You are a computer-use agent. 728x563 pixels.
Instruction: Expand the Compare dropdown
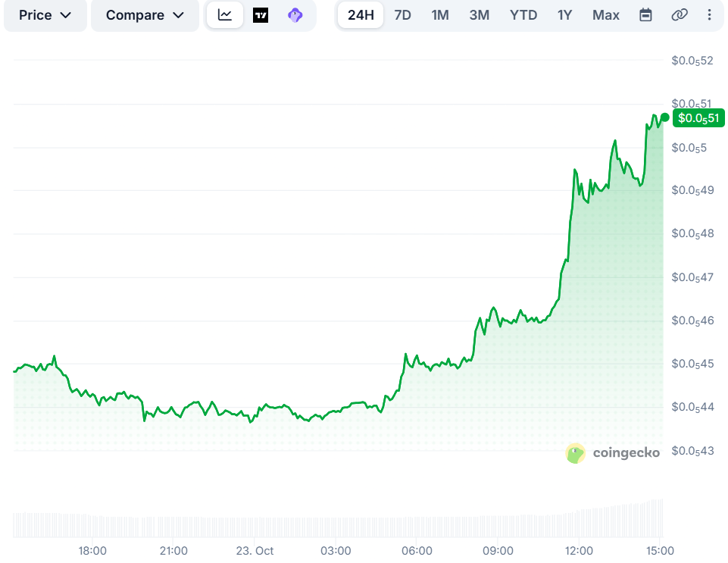pos(145,15)
